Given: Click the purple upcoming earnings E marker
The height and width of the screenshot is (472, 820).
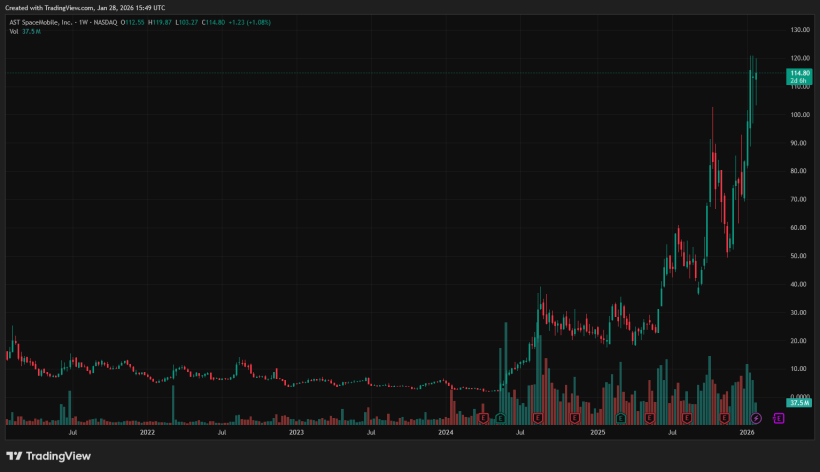Looking at the screenshot, I should (778, 417).
